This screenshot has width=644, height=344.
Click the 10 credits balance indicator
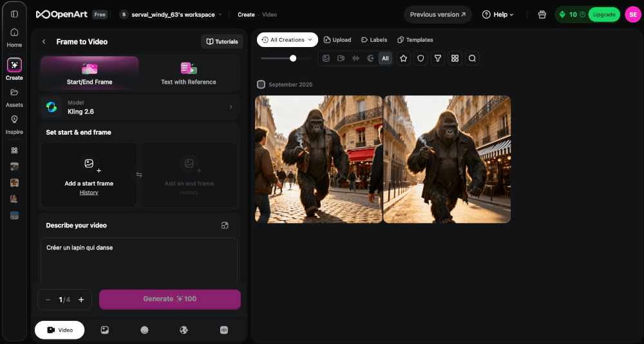[573, 14]
